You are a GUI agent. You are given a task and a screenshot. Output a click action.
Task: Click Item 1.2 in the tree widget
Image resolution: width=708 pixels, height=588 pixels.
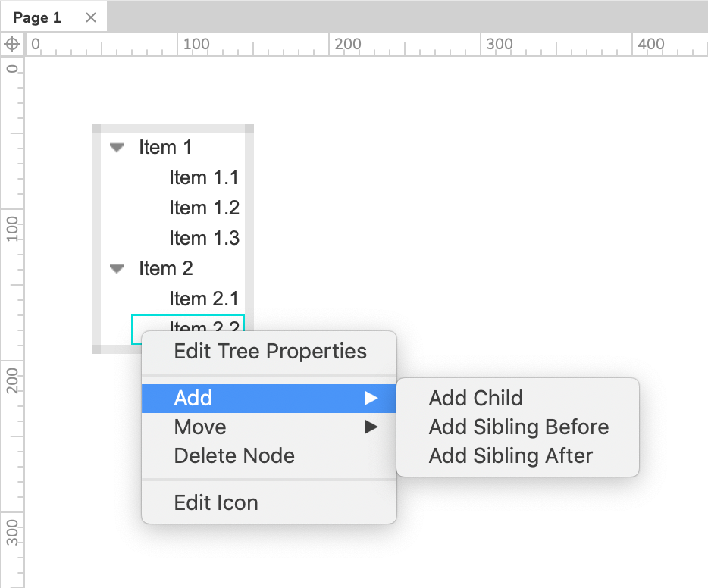point(204,208)
